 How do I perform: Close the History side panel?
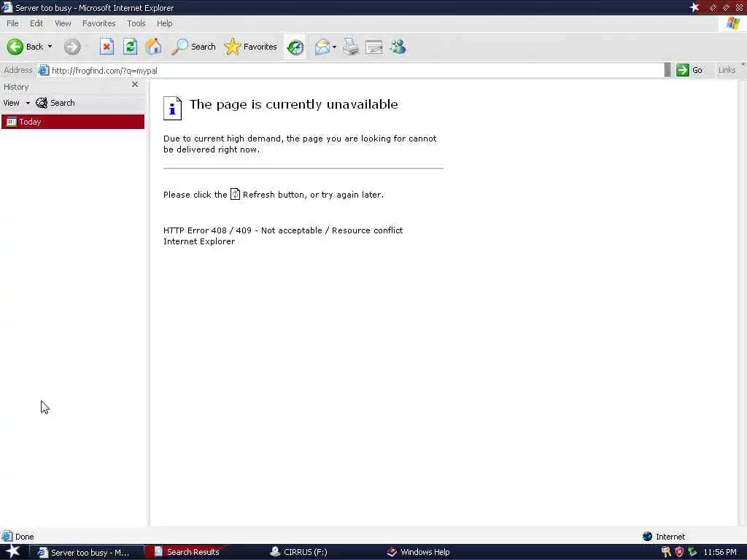pyautogui.click(x=135, y=85)
